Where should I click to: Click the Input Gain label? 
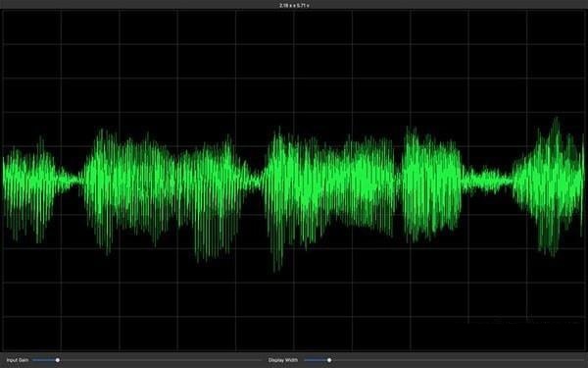(x=18, y=360)
